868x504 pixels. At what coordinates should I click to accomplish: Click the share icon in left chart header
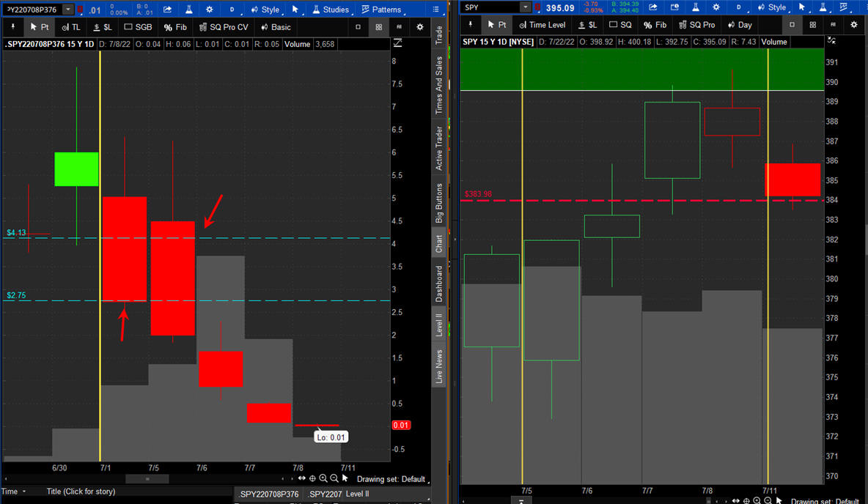167,10
